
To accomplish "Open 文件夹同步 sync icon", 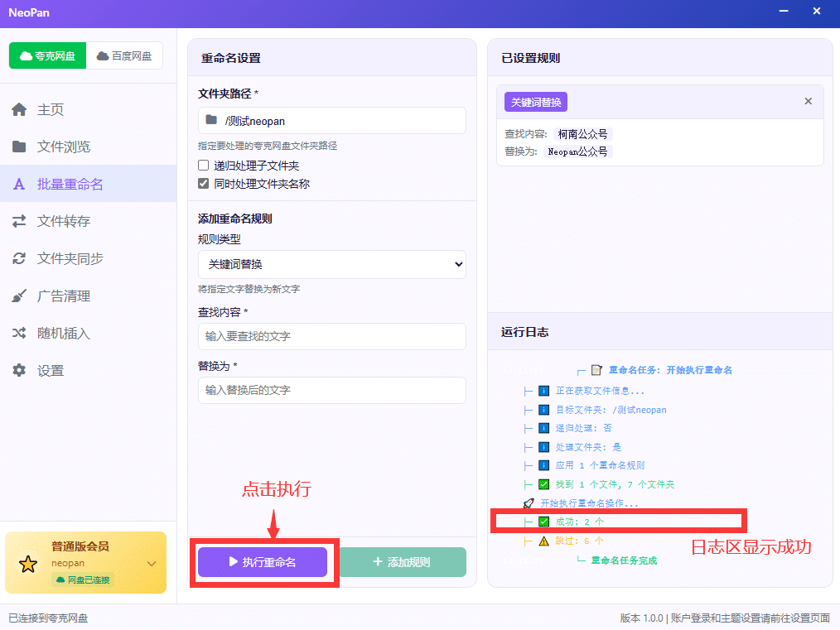I will (19, 258).
